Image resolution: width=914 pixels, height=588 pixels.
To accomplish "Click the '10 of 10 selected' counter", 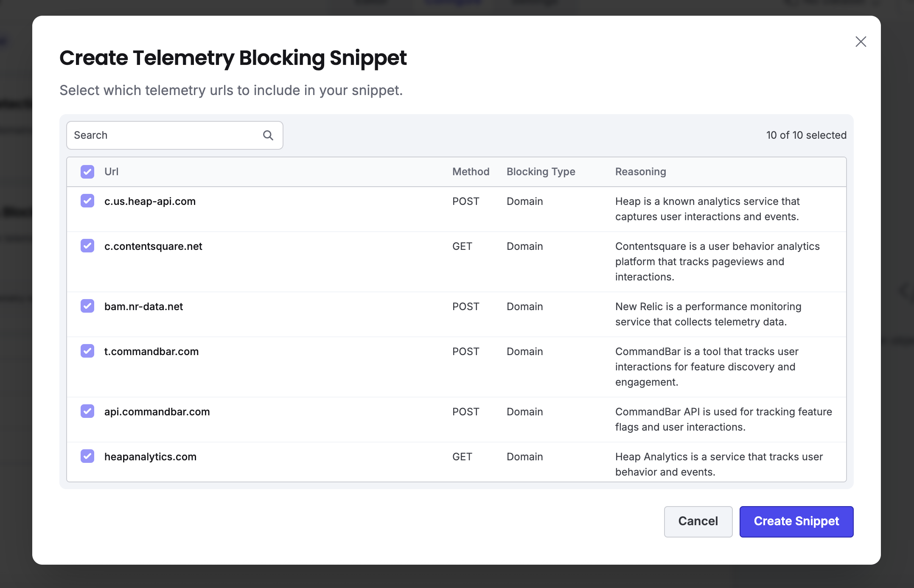I will coord(806,135).
